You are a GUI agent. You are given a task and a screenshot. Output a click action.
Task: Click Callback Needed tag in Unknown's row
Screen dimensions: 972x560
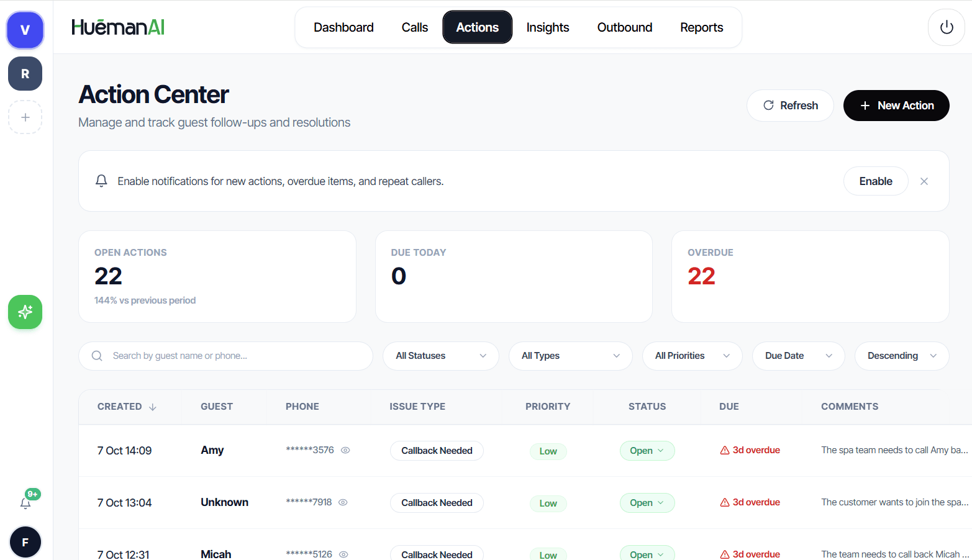[437, 503]
